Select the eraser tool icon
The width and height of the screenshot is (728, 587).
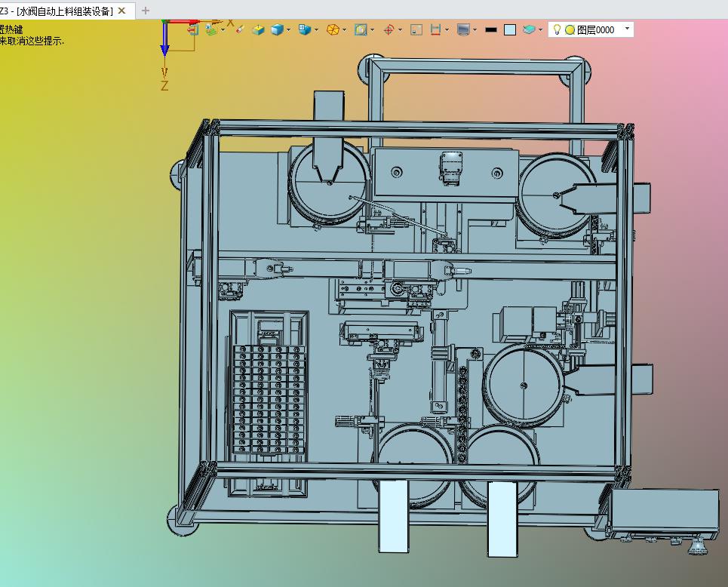[240, 29]
